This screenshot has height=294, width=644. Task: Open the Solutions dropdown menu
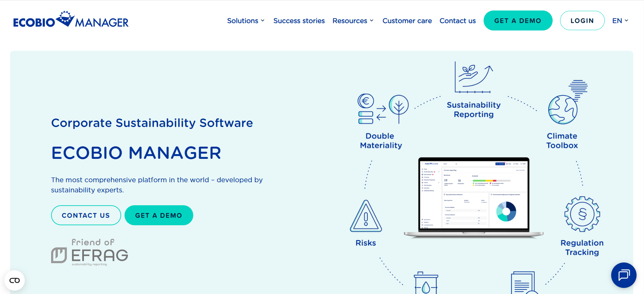[246, 21]
